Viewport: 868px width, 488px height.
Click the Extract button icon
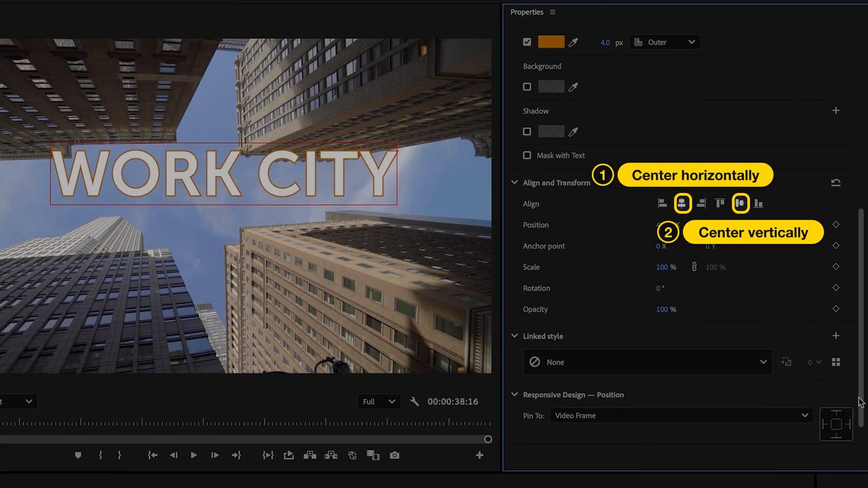click(331, 455)
